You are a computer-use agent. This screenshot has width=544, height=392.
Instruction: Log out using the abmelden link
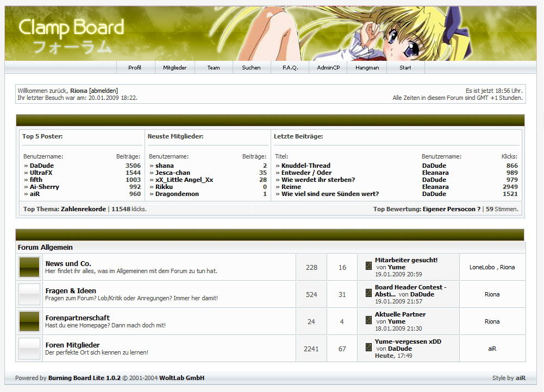tap(103, 91)
